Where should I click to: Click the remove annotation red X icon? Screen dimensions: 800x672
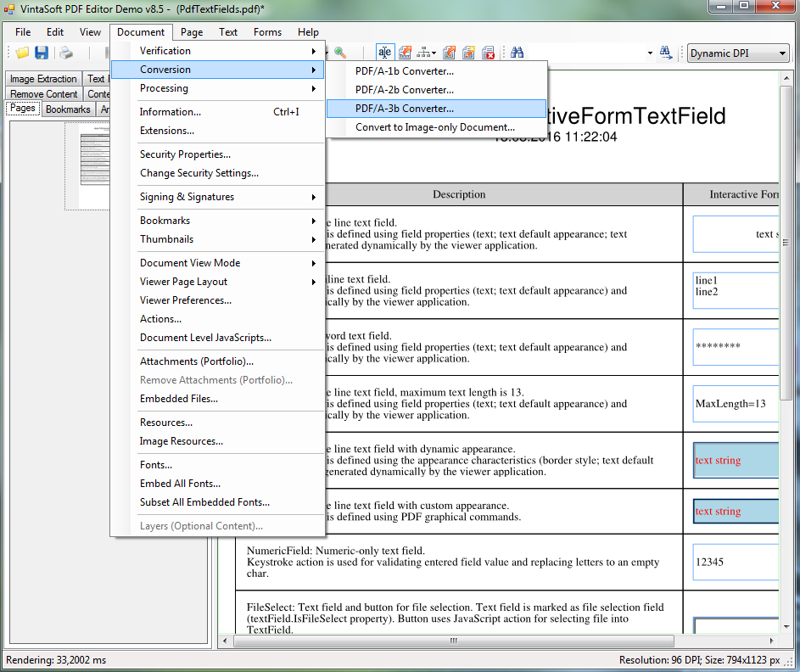(489, 53)
